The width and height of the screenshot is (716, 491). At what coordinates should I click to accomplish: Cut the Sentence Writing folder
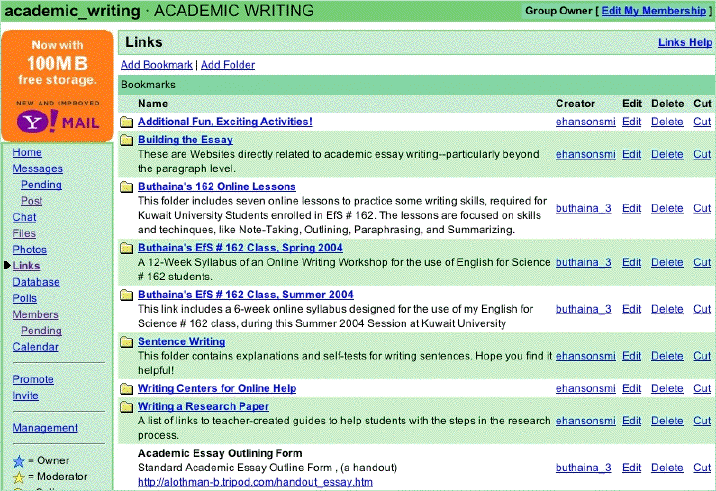click(x=702, y=356)
